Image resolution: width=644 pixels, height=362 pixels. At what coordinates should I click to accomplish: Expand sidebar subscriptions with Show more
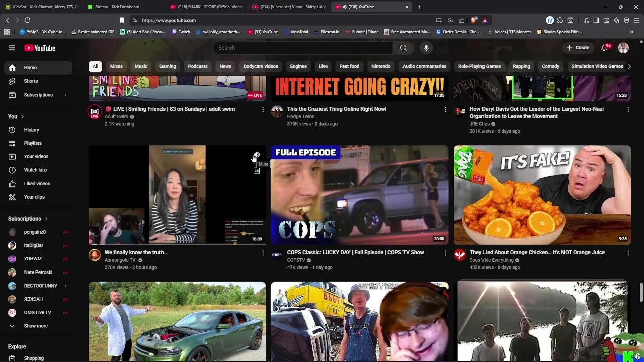[x=38, y=326]
